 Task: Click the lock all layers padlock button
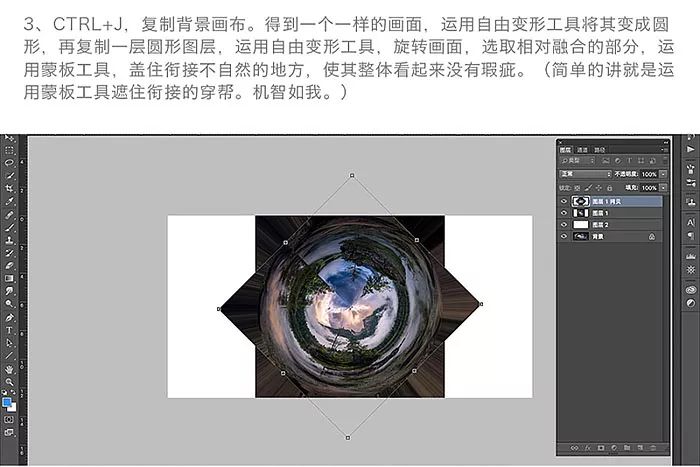tap(608, 187)
